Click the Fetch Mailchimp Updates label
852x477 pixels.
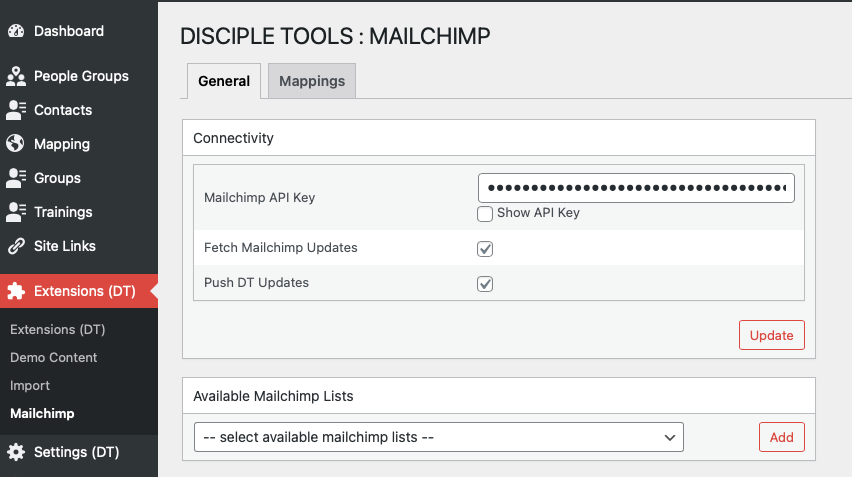(x=280, y=248)
